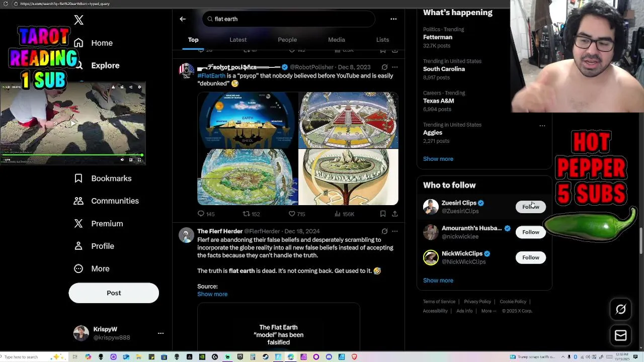
Task: Open Discord from the taskbar
Action: tap(329, 357)
